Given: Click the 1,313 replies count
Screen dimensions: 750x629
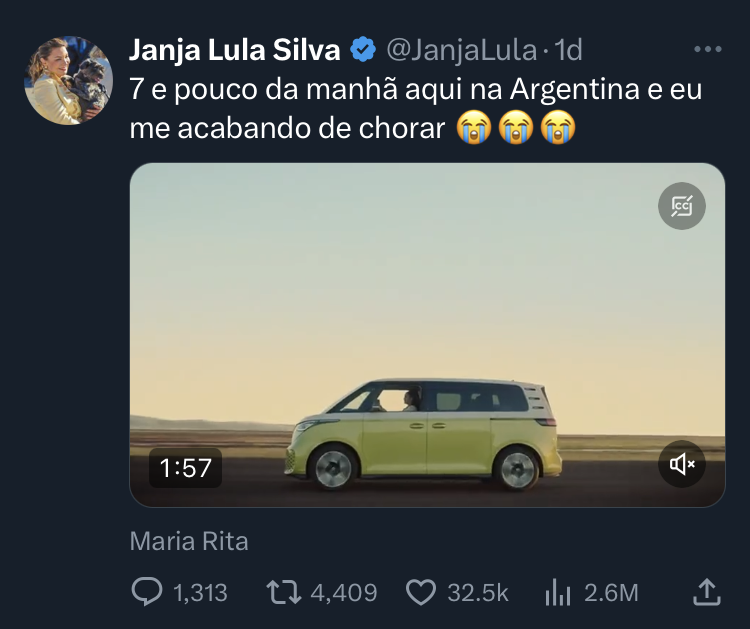Looking at the screenshot, I should (200, 592).
